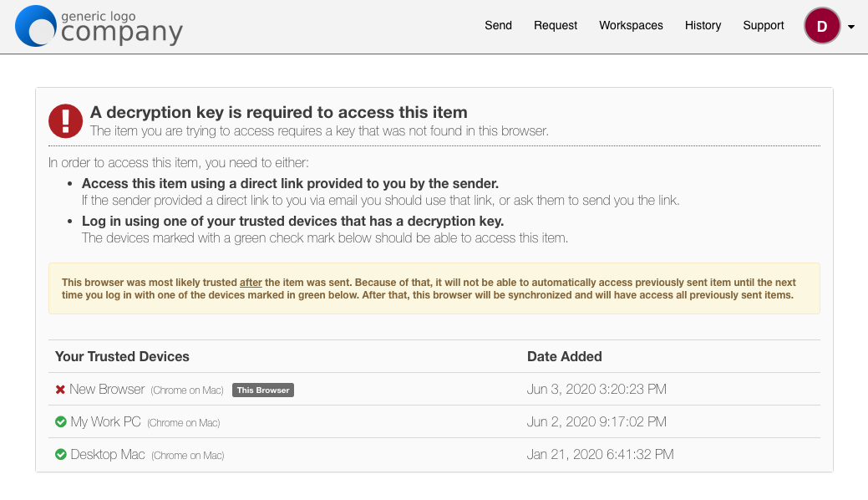Select the My Work PC device name
This screenshot has width=868, height=500.
pyautogui.click(x=106, y=422)
